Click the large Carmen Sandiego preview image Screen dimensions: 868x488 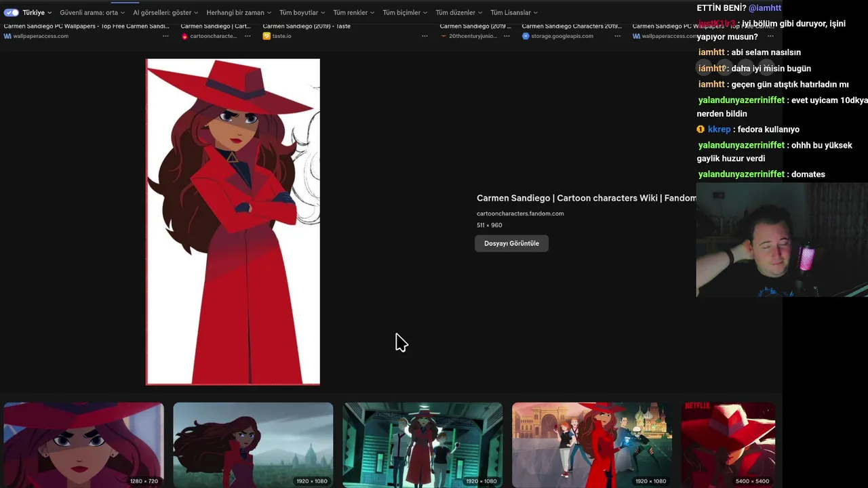(233, 222)
